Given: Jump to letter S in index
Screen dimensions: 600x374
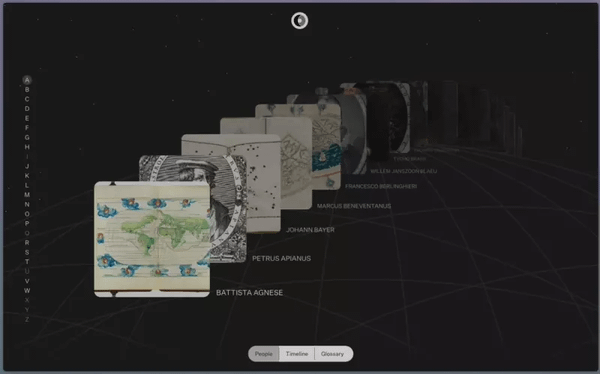Looking at the screenshot, I should [x=27, y=252].
